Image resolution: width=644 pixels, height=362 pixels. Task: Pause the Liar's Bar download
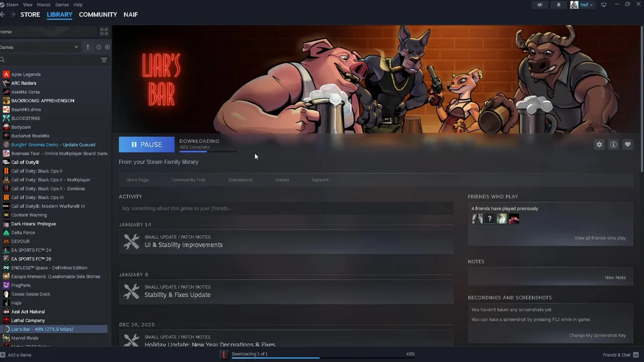tap(146, 144)
